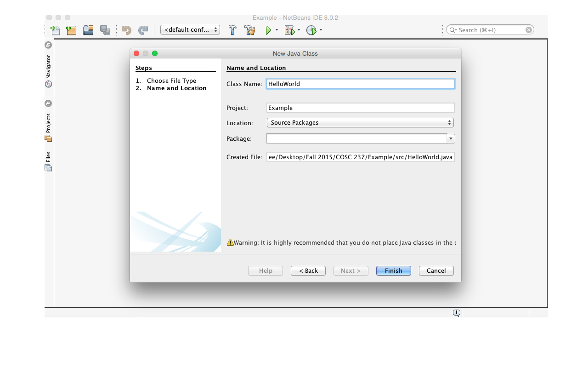Open the default configuration dropdown
The width and height of the screenshot is (588, 368).
tap(190, 29)
